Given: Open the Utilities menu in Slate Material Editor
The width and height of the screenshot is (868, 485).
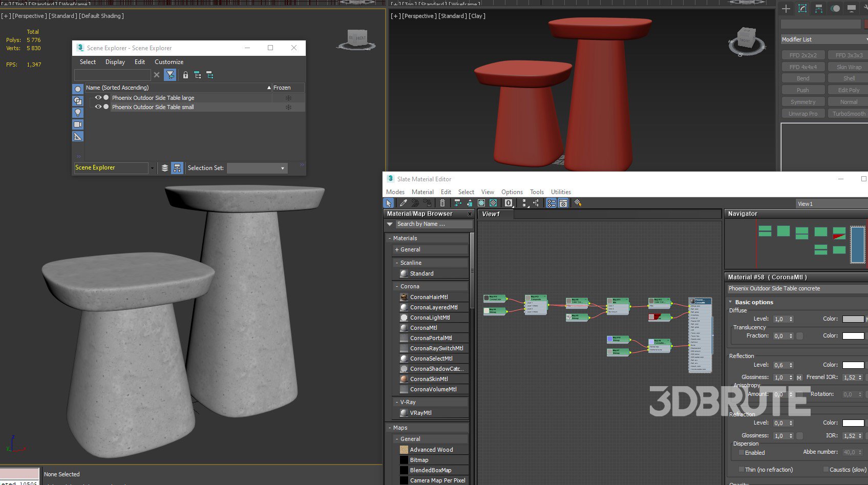Looking at the screenshot, I should tap(561, 192).
